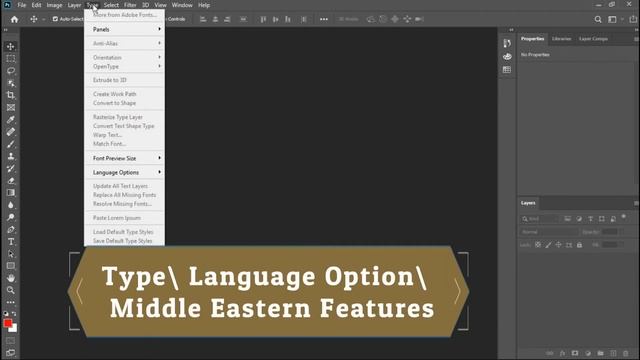Open the History panel icon
Screen dimensions: 640x360
pos(507,43)
